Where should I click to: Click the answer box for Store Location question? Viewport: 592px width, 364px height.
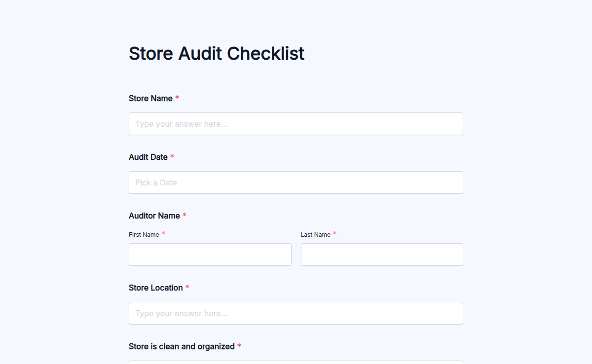(296, 313)
